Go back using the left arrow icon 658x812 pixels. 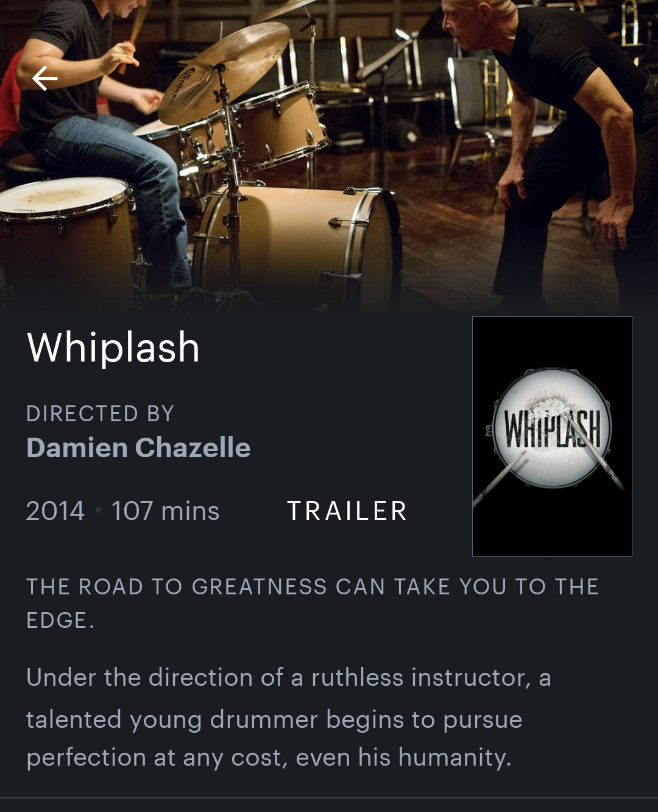[x=44, y=79]
